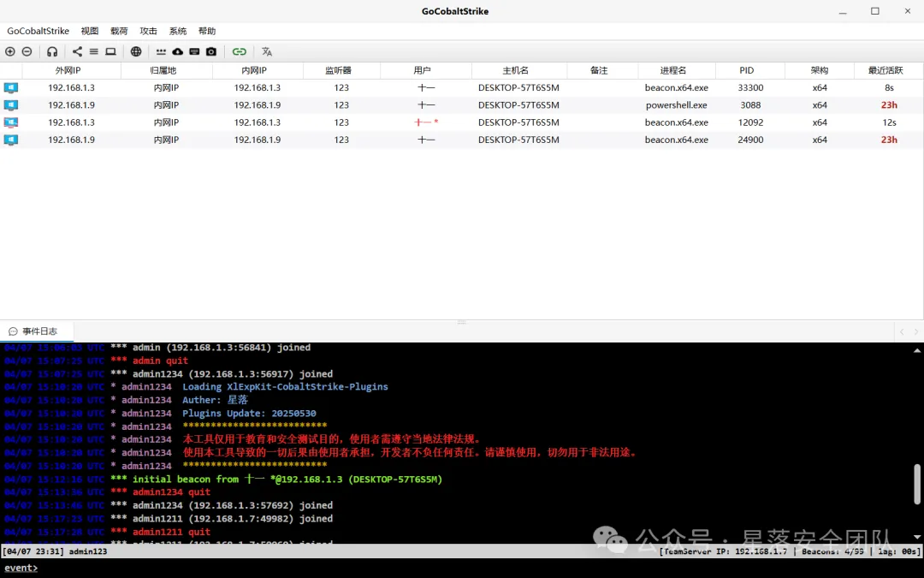
Task: Sort by the 最近活跃 column header
Action: tap(889, 70)
